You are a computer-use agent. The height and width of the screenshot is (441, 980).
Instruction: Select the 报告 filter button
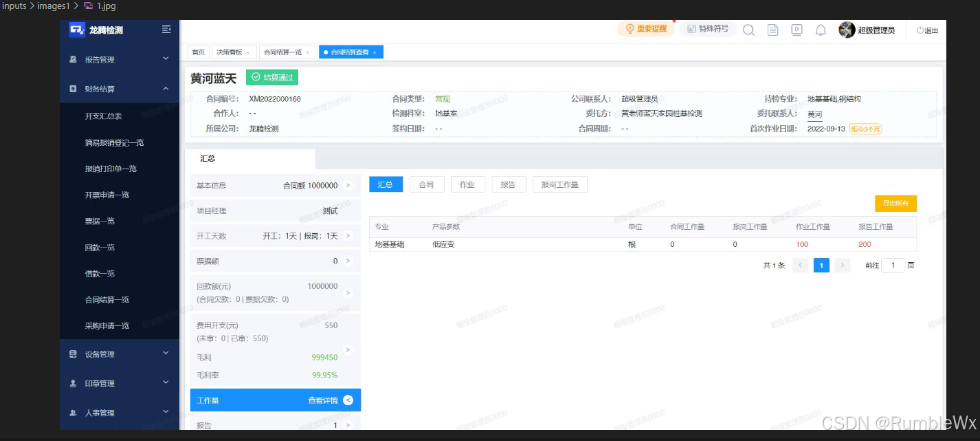coord(509,184)
